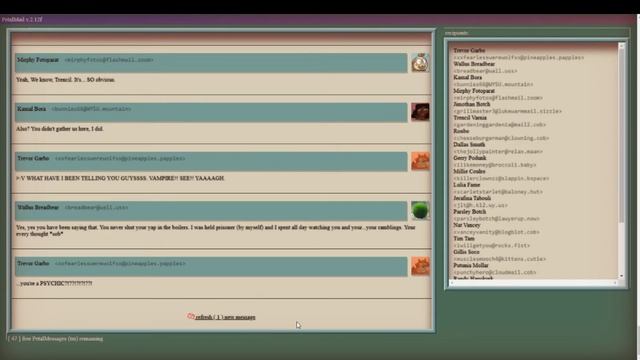640x360 pixels.
Task: Click the recipients panel label
Action: 456,33
